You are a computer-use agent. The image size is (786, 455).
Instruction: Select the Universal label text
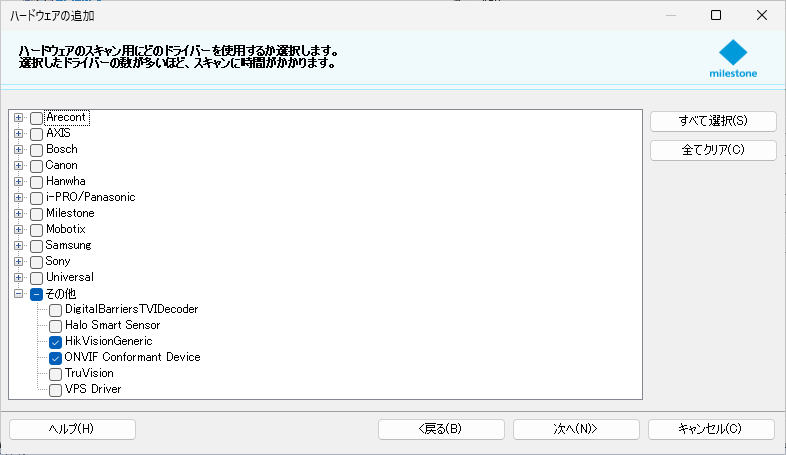point(70,277)
